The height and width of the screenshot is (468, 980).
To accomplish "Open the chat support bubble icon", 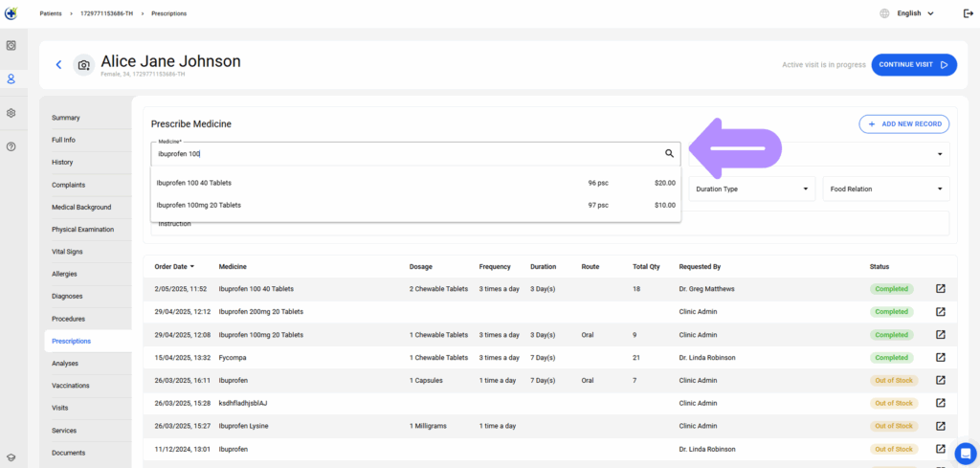I will [x=966, y=453].
